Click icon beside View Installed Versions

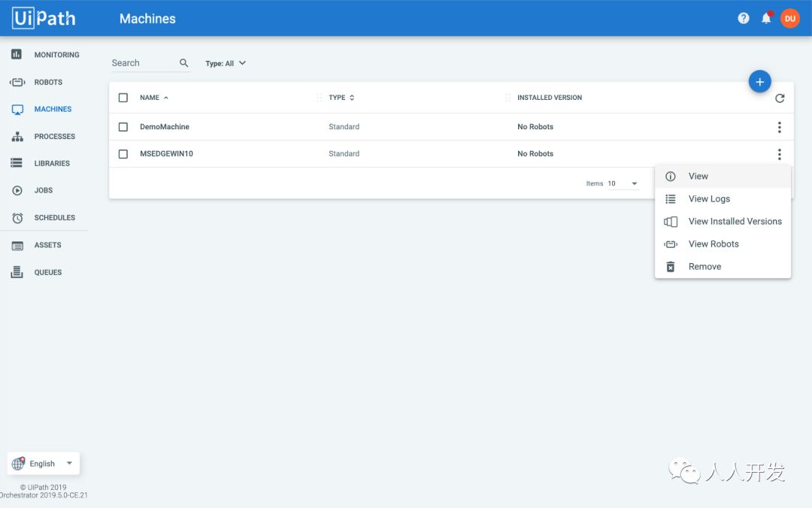coord(671,222)
